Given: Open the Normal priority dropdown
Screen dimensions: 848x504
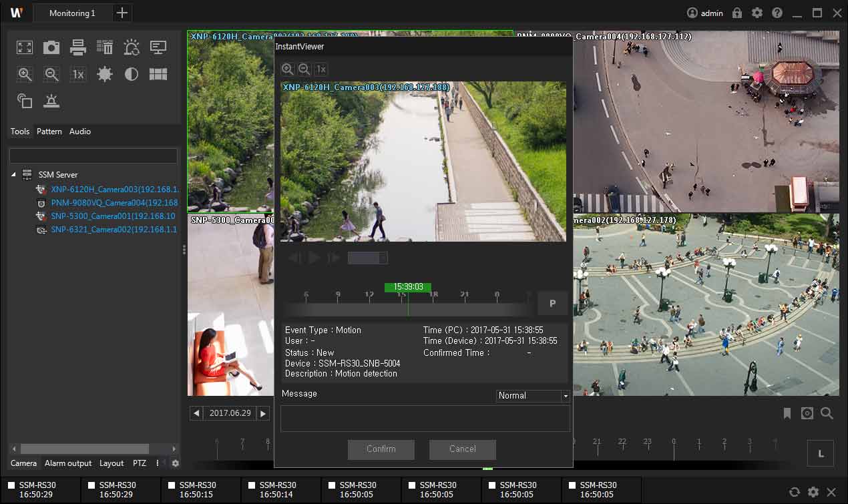Looking at the screenshot, I should coord(565,396).
